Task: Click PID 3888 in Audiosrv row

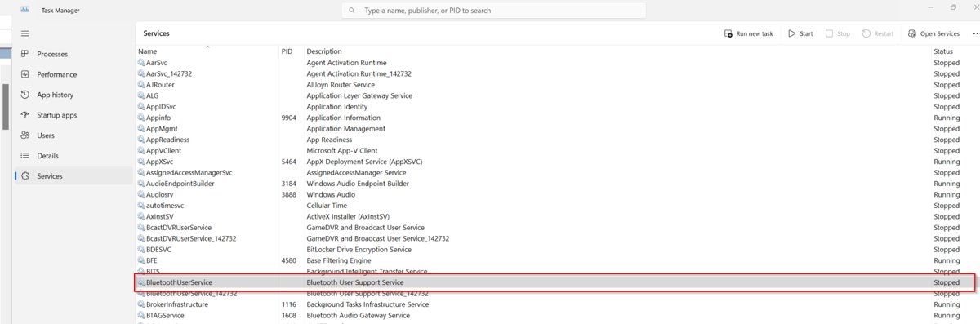Action: coord(289,195)
